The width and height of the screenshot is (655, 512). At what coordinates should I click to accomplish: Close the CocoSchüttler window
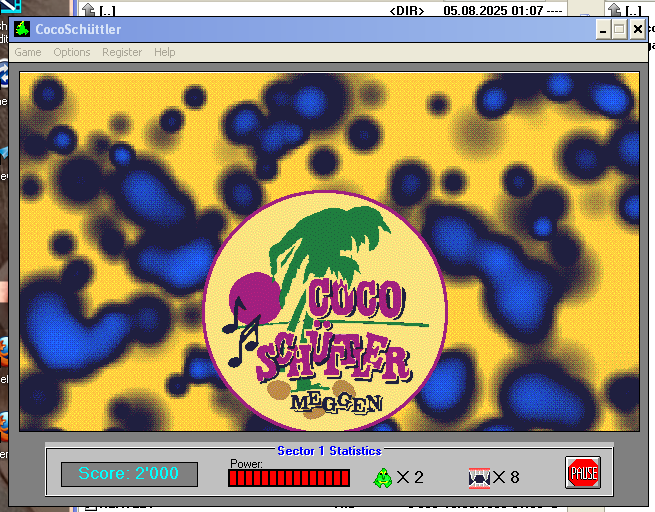pos(637,30)
